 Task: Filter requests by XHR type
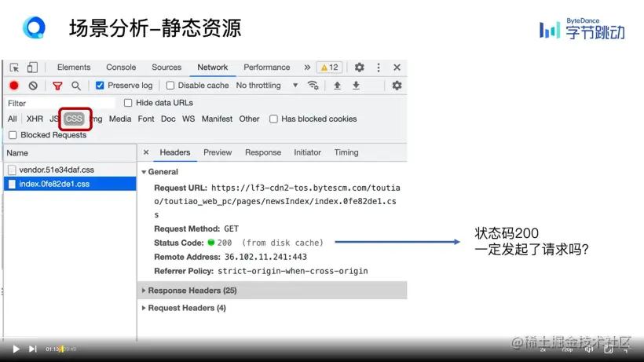(x=35, y=119)
